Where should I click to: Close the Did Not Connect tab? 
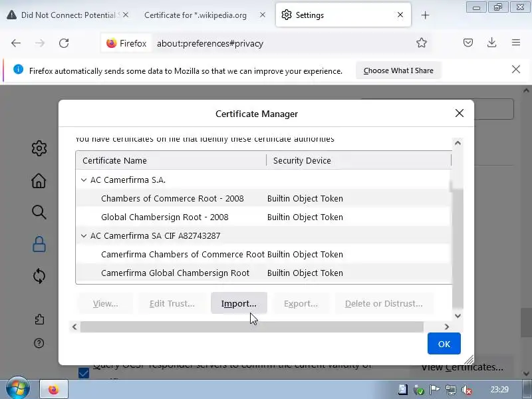[x=126, y=15]
